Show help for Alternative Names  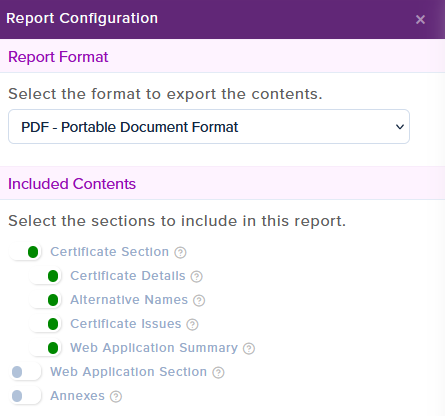199,300
